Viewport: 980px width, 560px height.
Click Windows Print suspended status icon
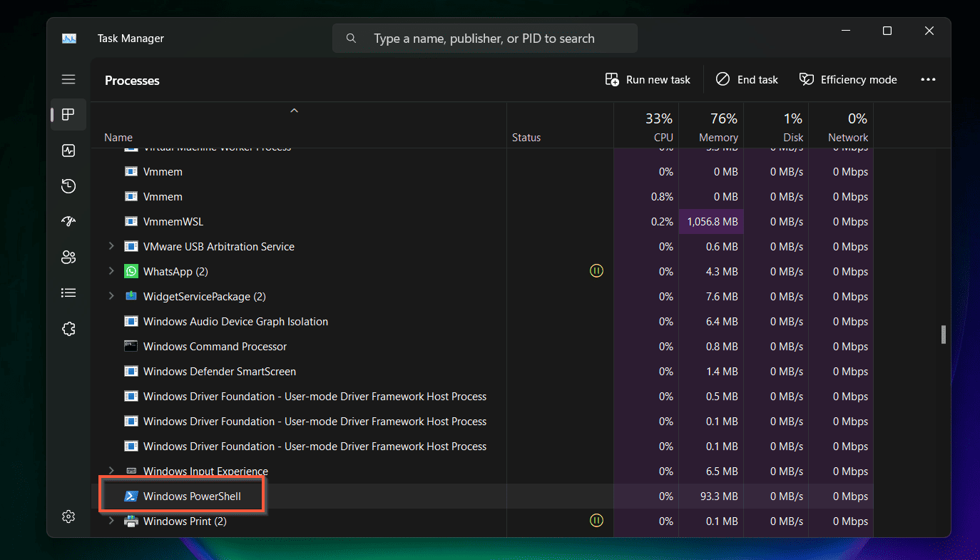[x=596, y=521]
